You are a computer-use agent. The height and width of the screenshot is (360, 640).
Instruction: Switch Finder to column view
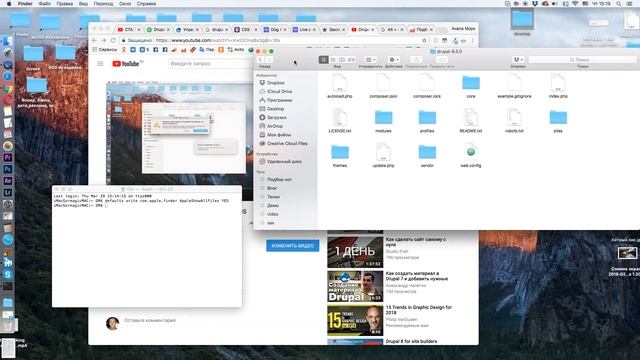coord(342,60)
